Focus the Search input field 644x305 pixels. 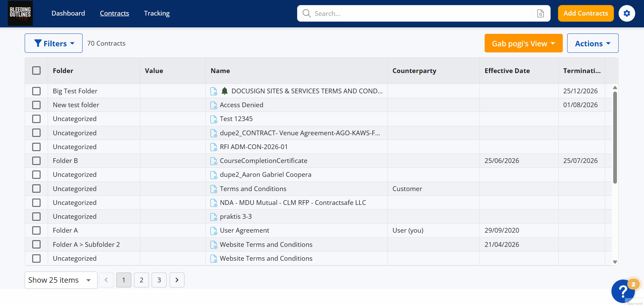pos(422,14)
